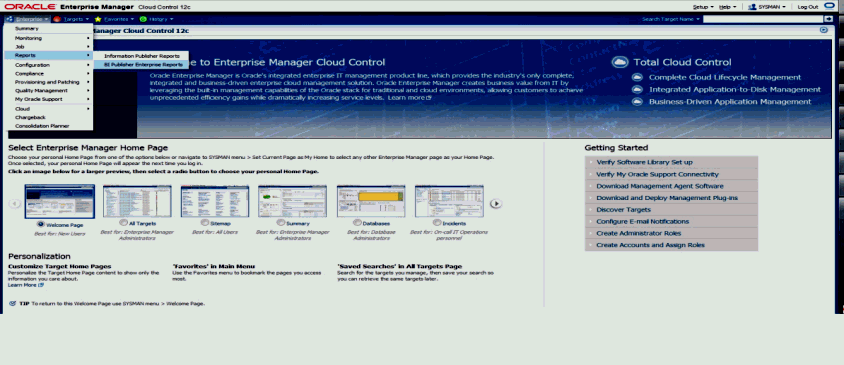Open the Job menu entry
Screen dimensions: 844x365
pos(48,47)
